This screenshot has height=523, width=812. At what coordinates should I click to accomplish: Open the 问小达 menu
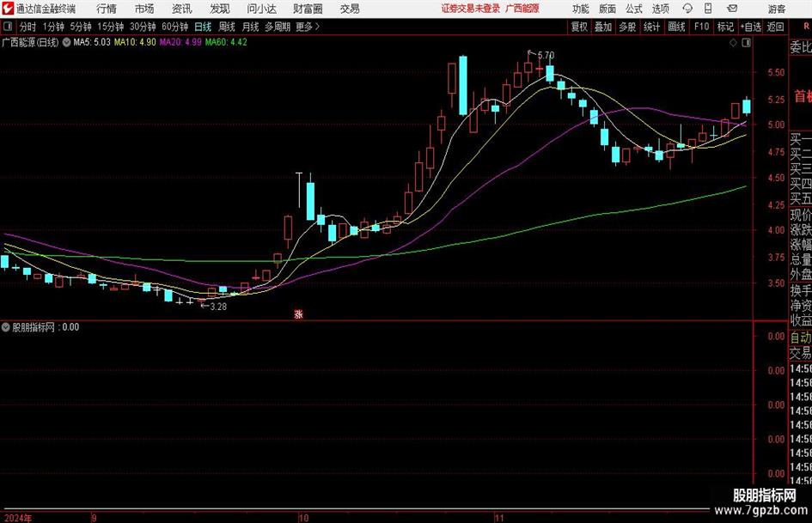[261, 9]
